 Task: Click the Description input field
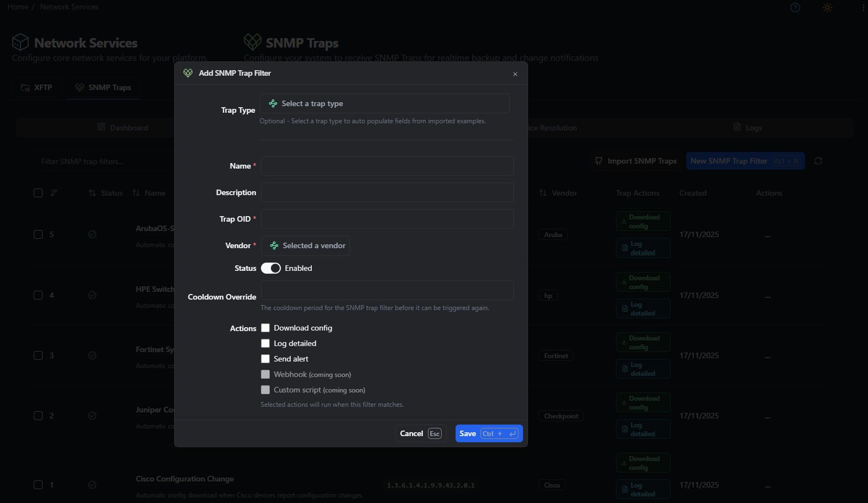[x=387, y=192]
